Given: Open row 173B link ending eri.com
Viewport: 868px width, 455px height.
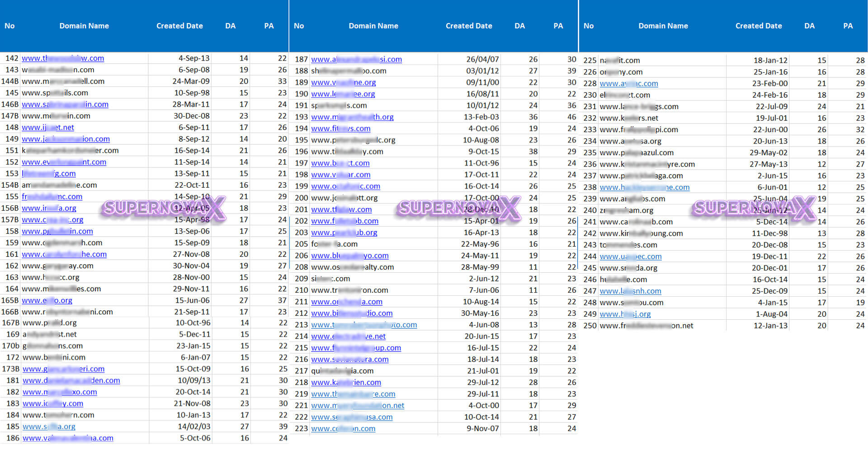Looking at the screenshot, I should point(63,370).
